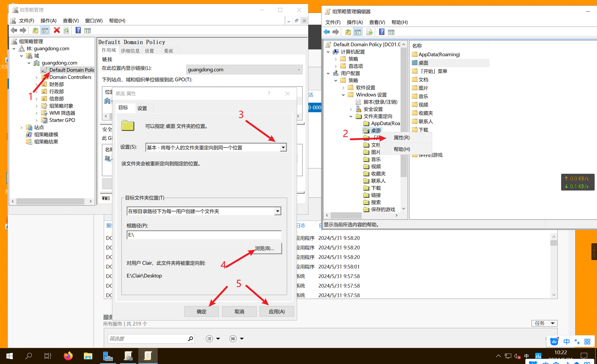Click blue Help icon in Group Policy Management toolbar
Viewport: 597px width, 364px height.
pos(78,30)
